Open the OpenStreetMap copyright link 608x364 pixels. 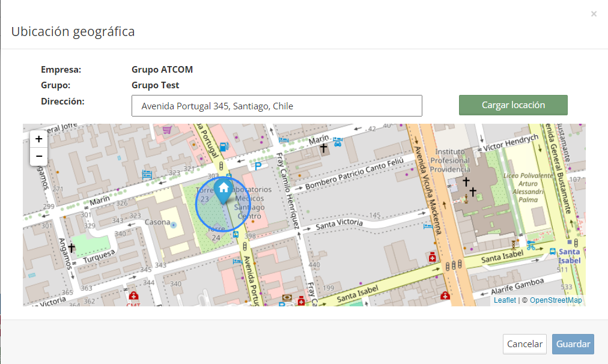point(555,300)
